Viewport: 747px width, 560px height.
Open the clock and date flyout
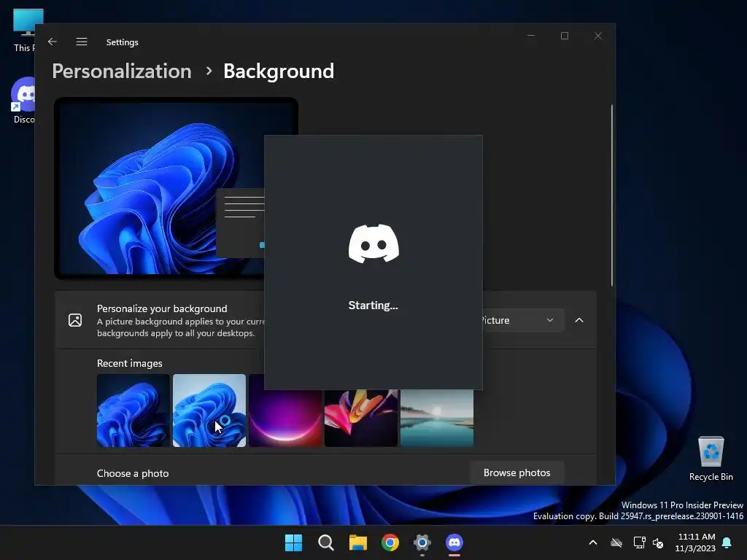pyautogui.click(x=695, y=542)
